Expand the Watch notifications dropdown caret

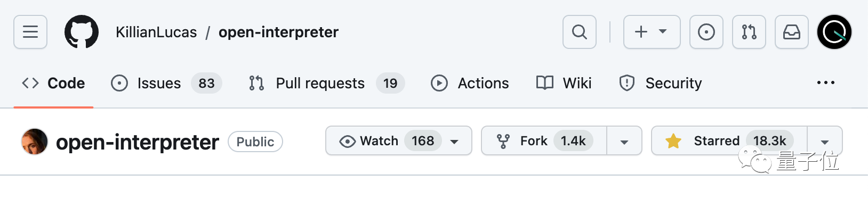[x=455, y=142]
